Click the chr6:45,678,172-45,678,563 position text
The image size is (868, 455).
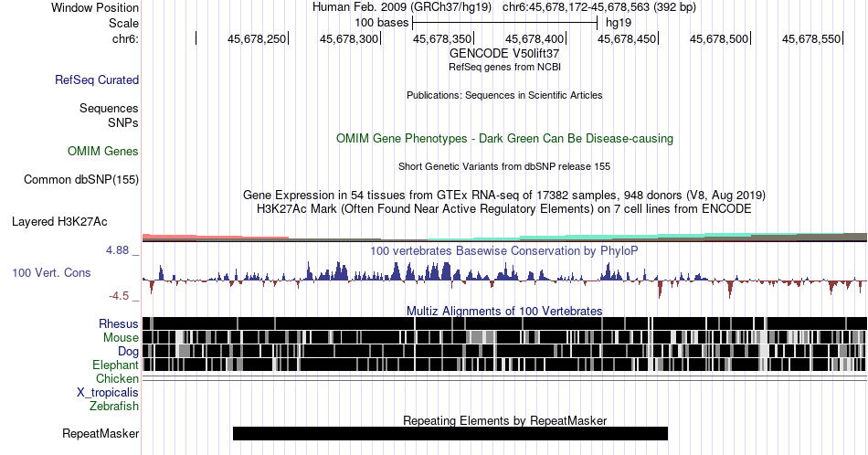pyautogui.click(x=599, y=7)
